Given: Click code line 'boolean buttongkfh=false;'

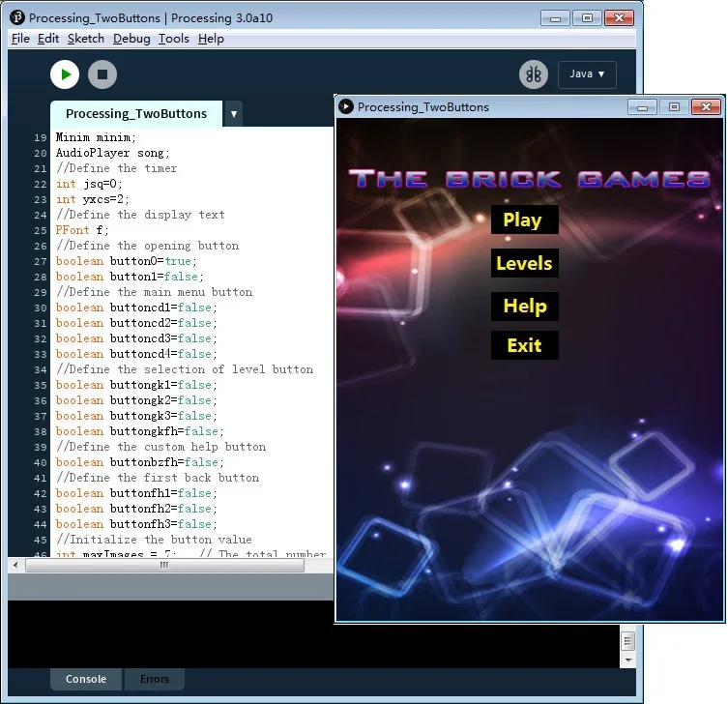Looking at the screenshot, I should [x=140, y=431].
